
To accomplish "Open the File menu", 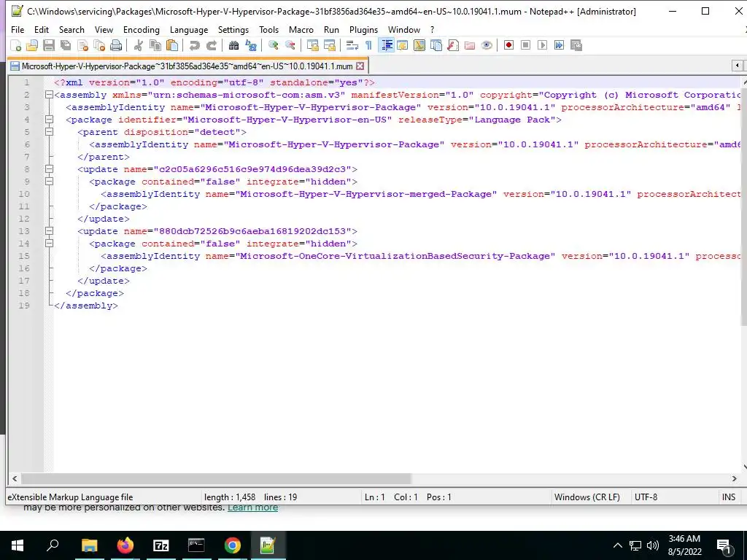I will tap(18, 29).
